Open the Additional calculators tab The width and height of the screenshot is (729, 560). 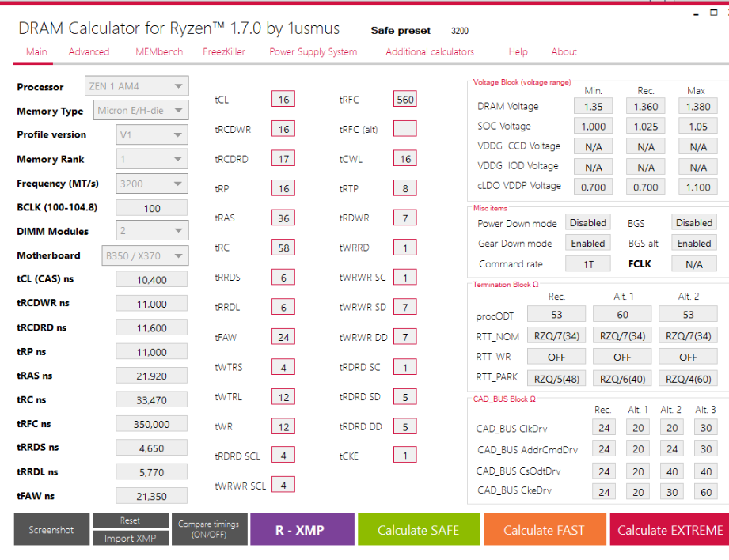pyautogui.click(x=430, y=51)
